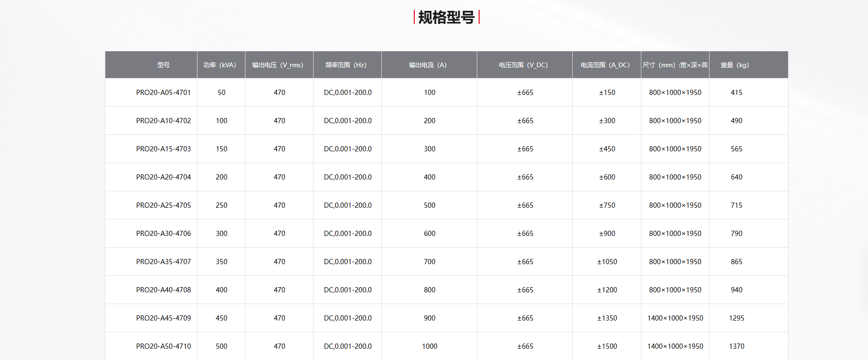Select the 型号 column header
The image size is (868, 360).
[164, 65]
